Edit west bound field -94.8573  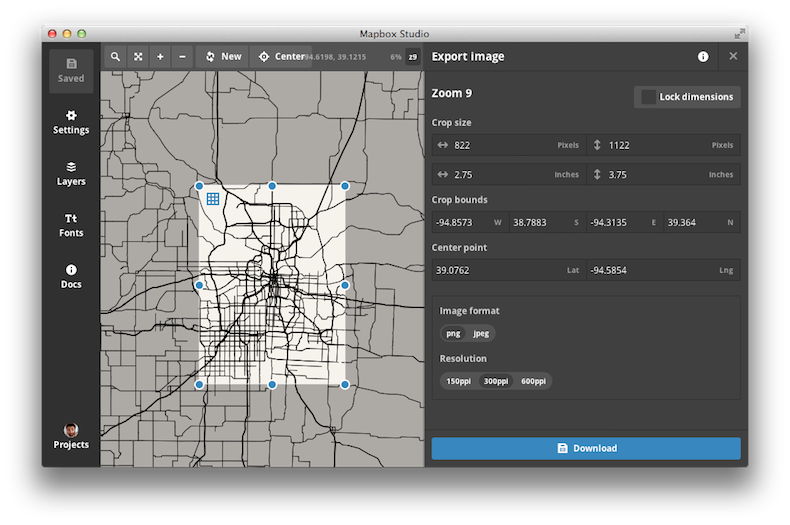coord(471,222)
